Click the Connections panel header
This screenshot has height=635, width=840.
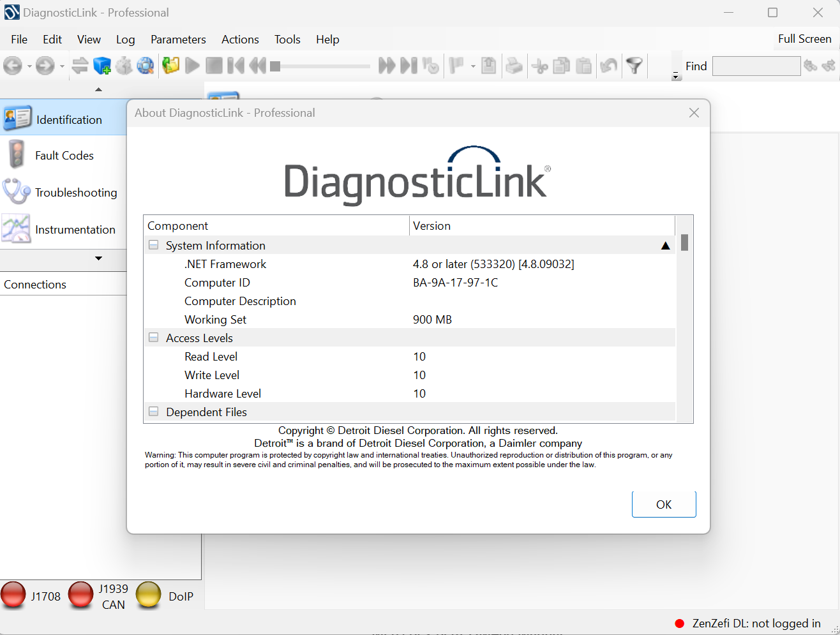click(x=63, y=284)
